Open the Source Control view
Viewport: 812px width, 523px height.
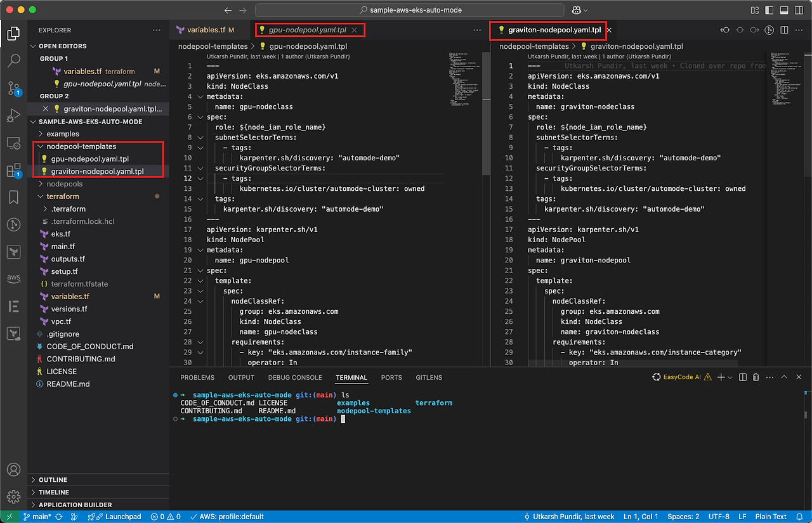13,88
